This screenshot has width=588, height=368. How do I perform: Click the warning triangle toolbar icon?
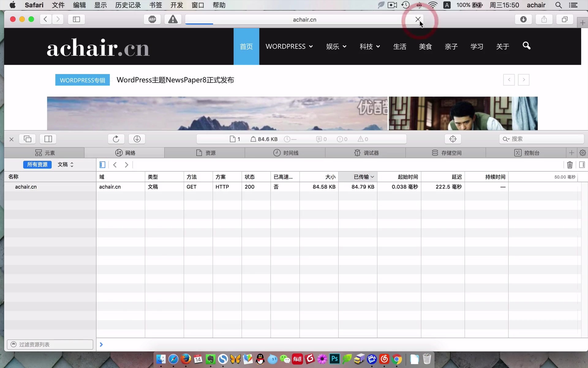(173, 19)
